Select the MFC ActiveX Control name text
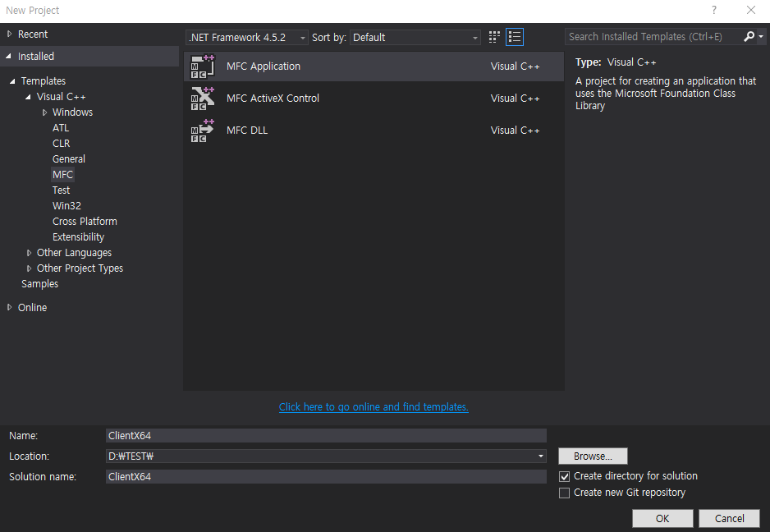The width and height of the screenshot is (770, 532). pos(273,99)
